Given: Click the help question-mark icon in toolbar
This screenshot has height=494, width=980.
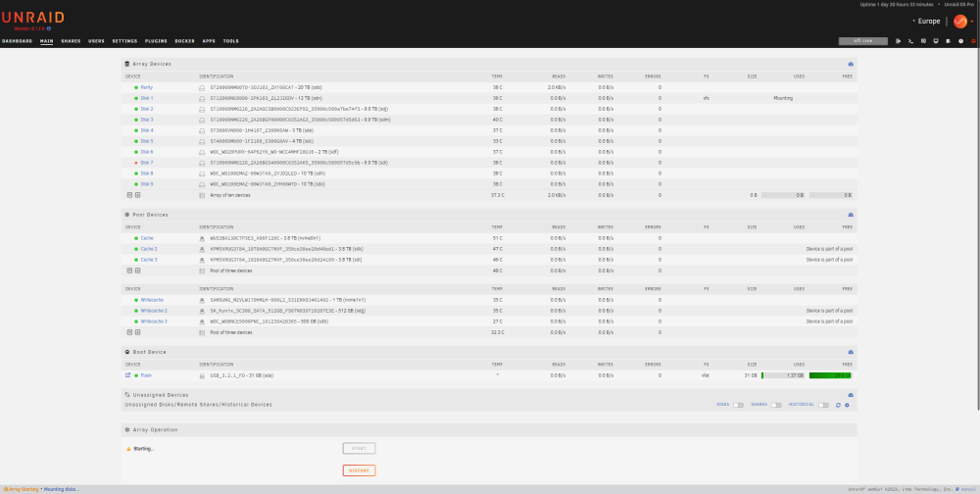Looking at the screenshot, I should tap(960, 41).
